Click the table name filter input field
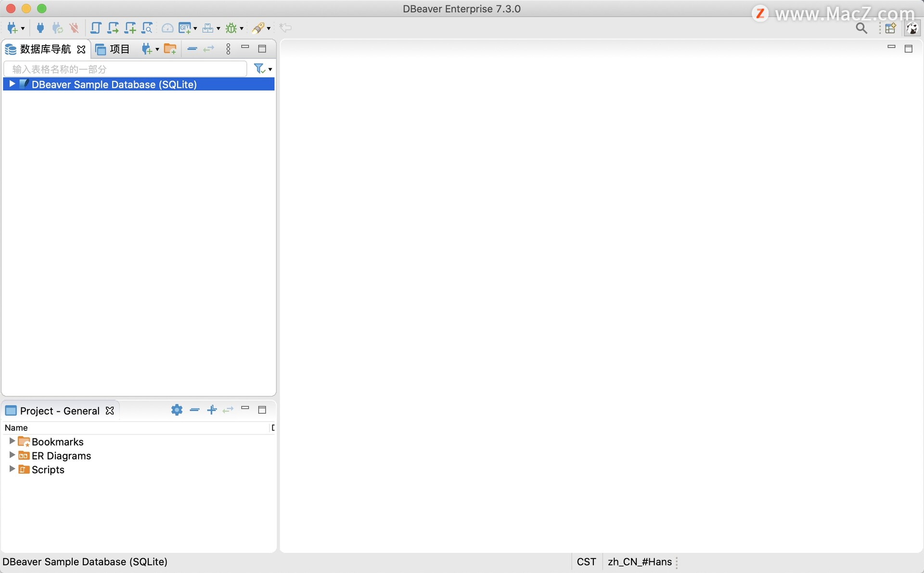Viewport: 924px width, 573px height. point(125,69)
